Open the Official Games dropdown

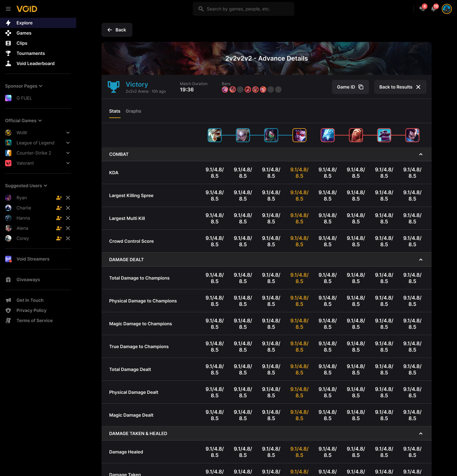[x=40, y=121]
